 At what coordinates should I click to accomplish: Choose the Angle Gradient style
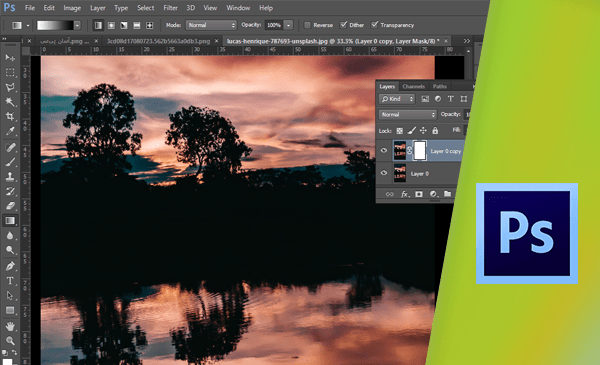tap(124, 25)
